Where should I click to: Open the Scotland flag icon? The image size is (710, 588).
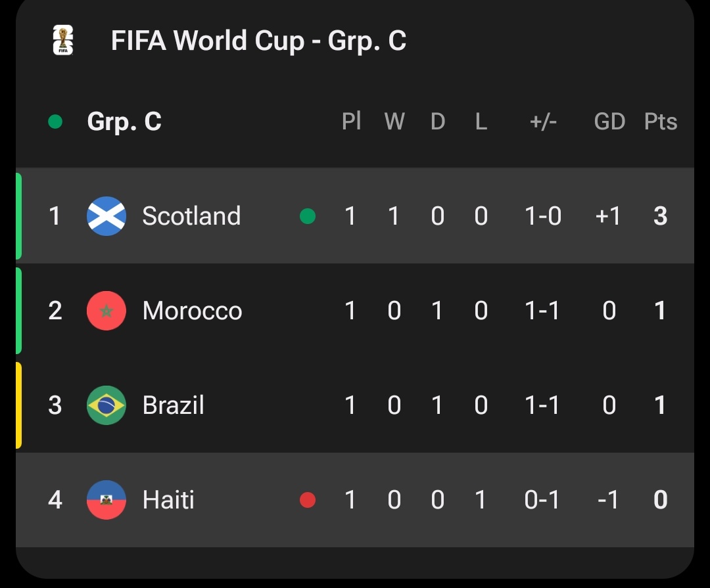tap(106, 216)
